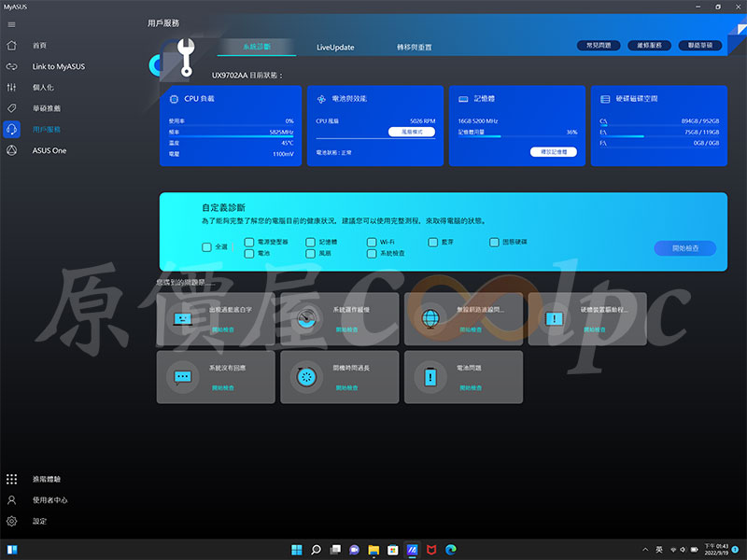
Task: Tick the 固態硬碟 SSD checkbox
Action: [x=494, y=242]
